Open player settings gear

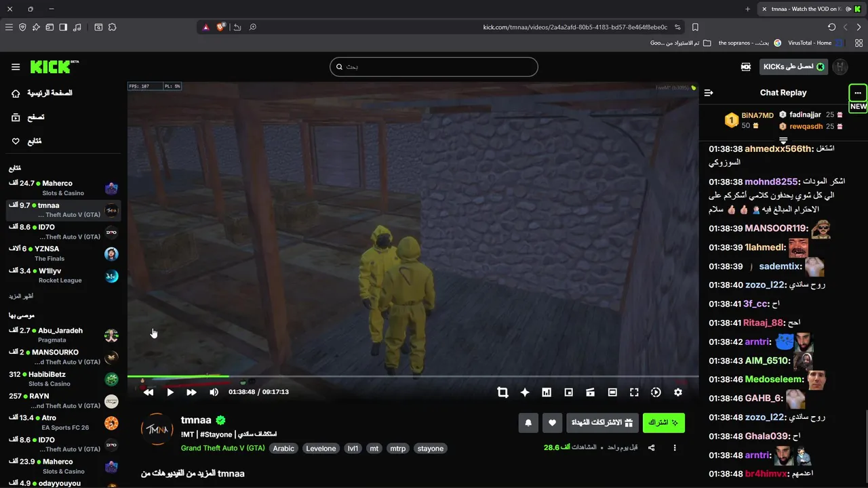tap(678, 392)
